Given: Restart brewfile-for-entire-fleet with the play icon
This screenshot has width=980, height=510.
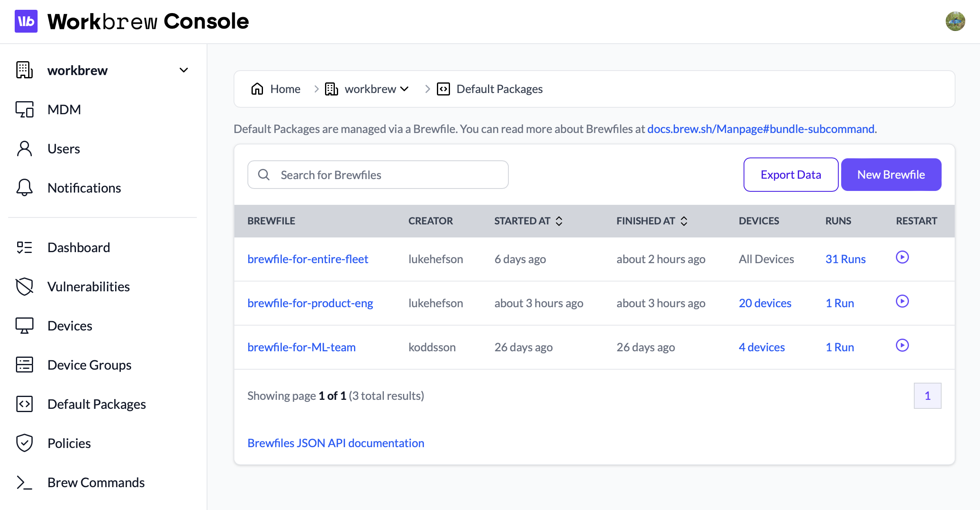Looking at the screenshot, I should pos(902,257).
